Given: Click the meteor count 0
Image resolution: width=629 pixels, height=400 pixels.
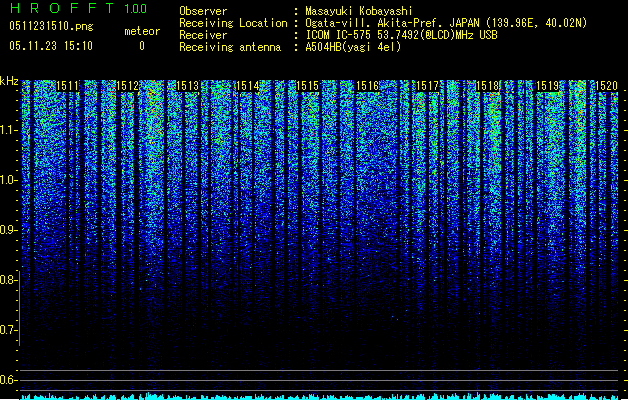Looking at the screenshot, I should 142,46.
